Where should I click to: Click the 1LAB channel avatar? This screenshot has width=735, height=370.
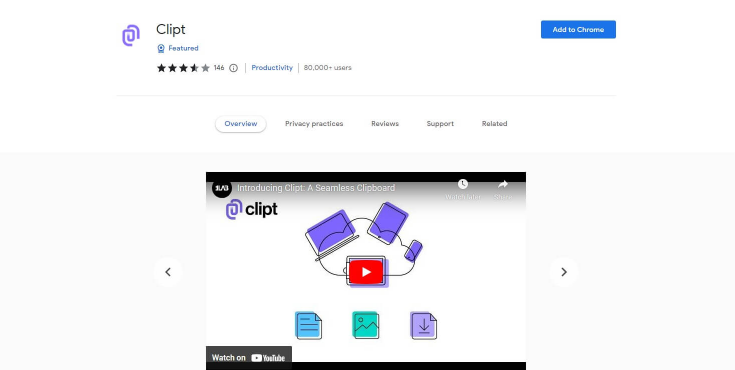pyautogui.click(x=222, y=188)
